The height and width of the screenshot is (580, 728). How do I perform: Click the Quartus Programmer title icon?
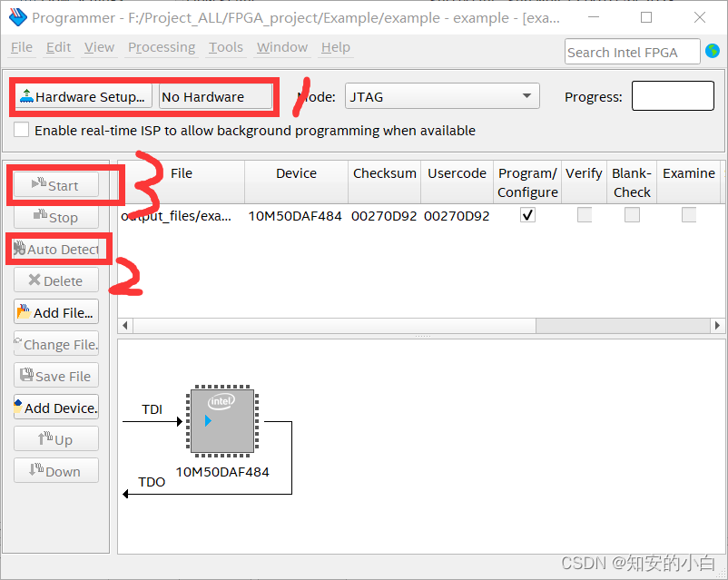(x=17, y=17)
